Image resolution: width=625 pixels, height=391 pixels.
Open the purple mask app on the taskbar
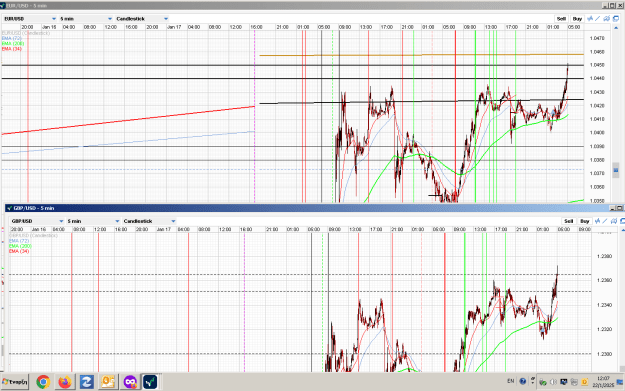click(130, 382)
